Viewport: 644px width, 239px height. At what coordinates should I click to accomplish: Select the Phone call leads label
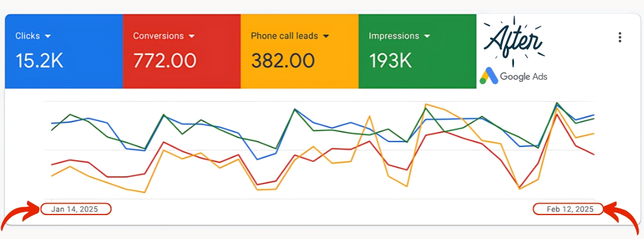(x=284, y=36)
